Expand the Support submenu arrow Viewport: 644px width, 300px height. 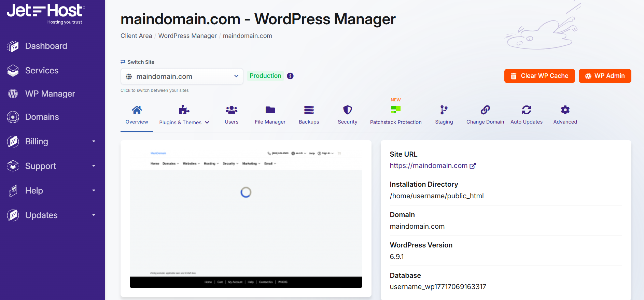tap(94, 166)
